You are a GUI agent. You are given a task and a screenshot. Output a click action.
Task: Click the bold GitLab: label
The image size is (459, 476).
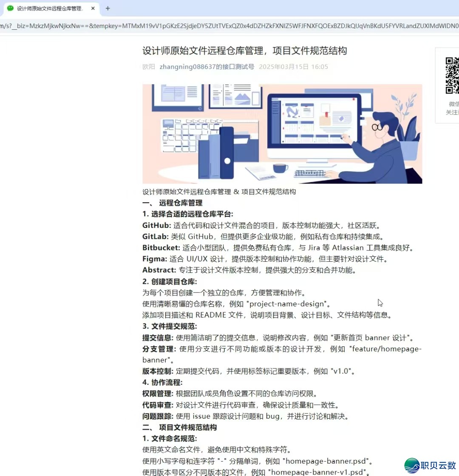click(x=156, y=236)
